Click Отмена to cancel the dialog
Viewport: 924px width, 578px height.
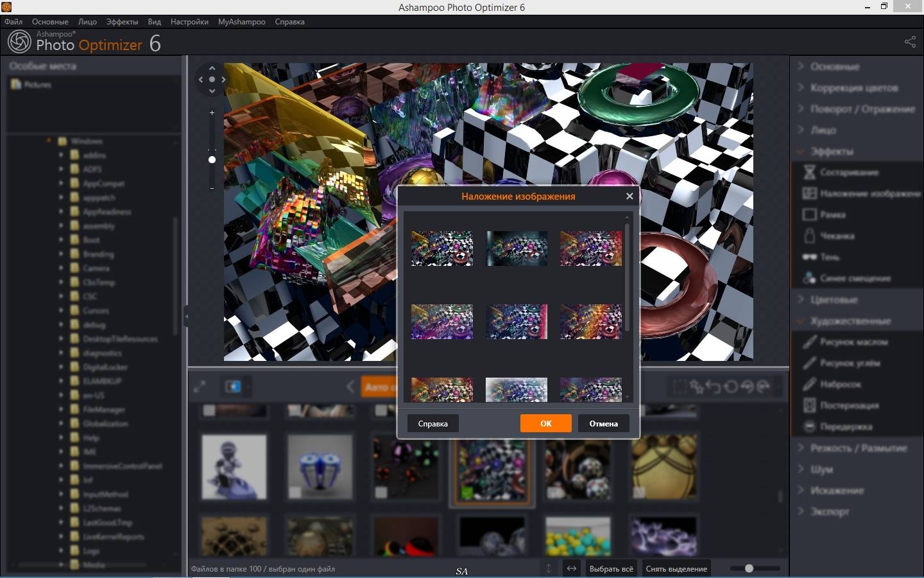pos(603,423)
